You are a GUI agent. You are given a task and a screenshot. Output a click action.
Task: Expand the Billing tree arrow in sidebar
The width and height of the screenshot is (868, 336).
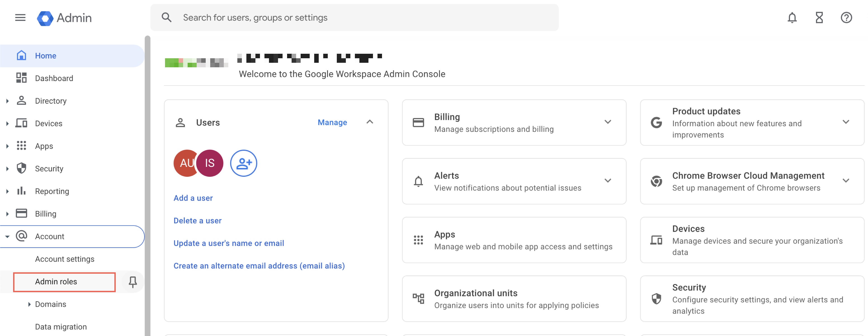pos(7,213)
